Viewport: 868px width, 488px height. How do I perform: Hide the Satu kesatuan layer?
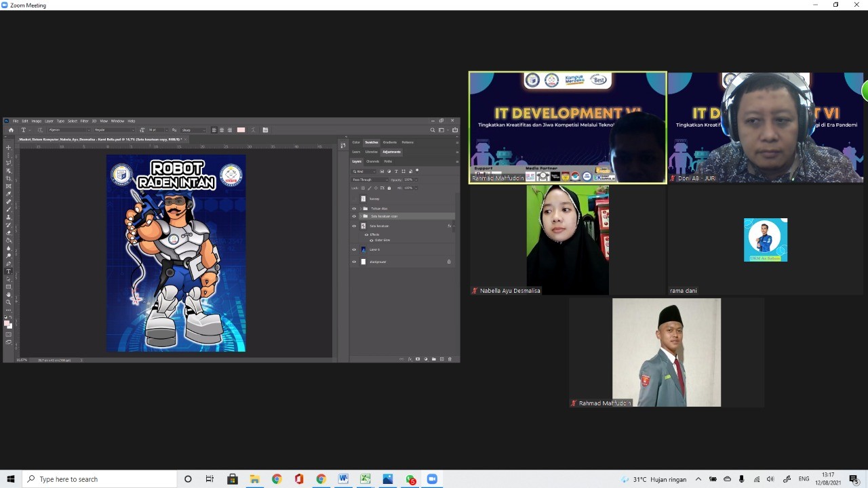354,226
